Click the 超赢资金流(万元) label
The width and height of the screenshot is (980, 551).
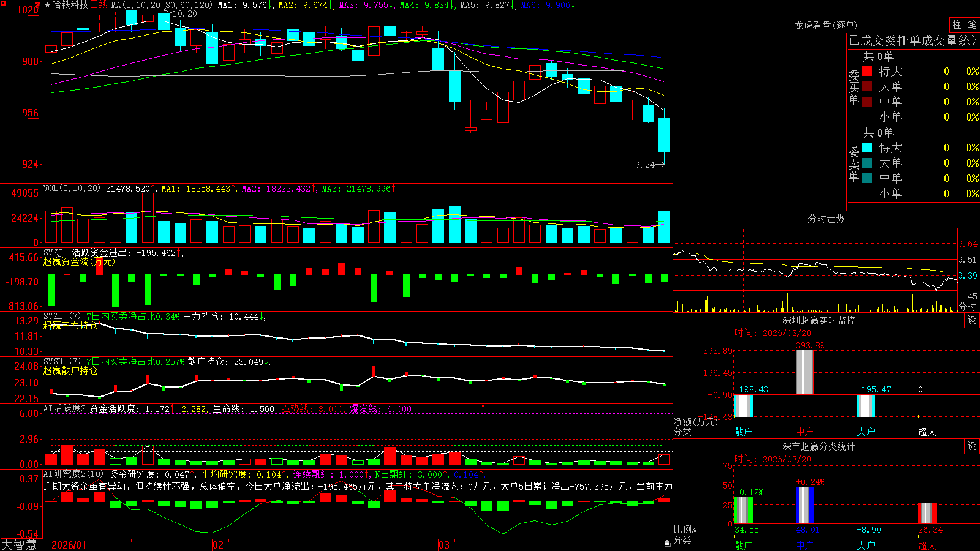(79, 261)
